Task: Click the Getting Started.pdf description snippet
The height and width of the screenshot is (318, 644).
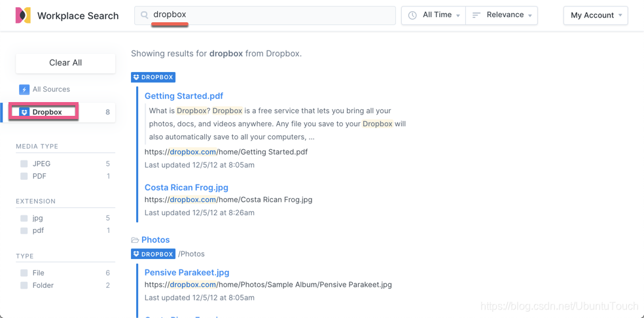Action: [277, 124]
